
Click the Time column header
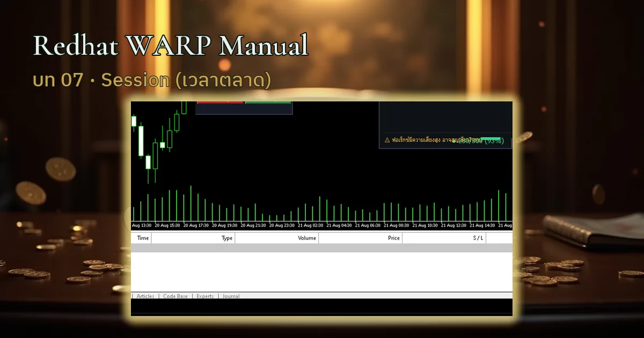click(x=142, y=238)
